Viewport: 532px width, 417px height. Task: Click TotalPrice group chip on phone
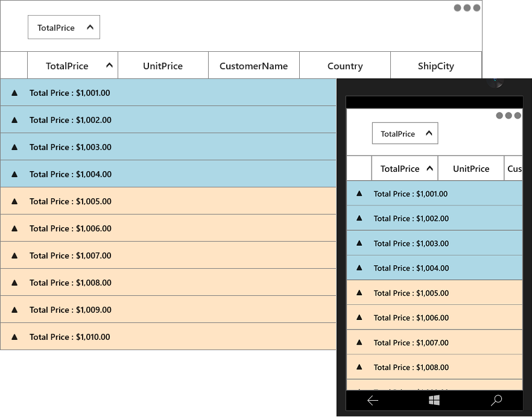[405, 133]
